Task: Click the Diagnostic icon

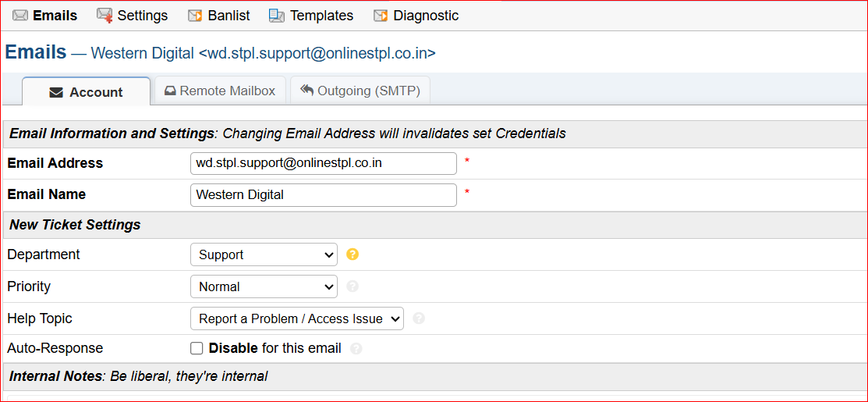Action: [381, 16]
